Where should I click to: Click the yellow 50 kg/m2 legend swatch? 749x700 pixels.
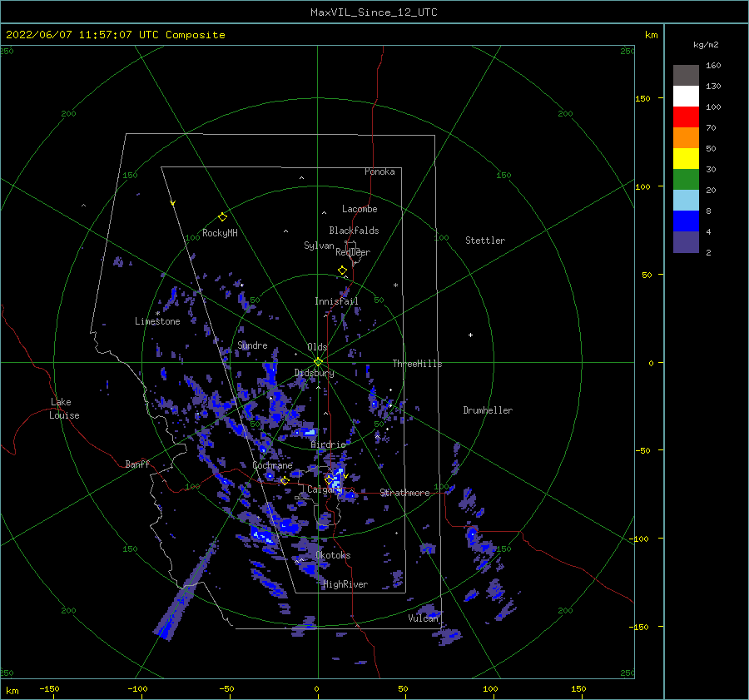click(686, 159)
